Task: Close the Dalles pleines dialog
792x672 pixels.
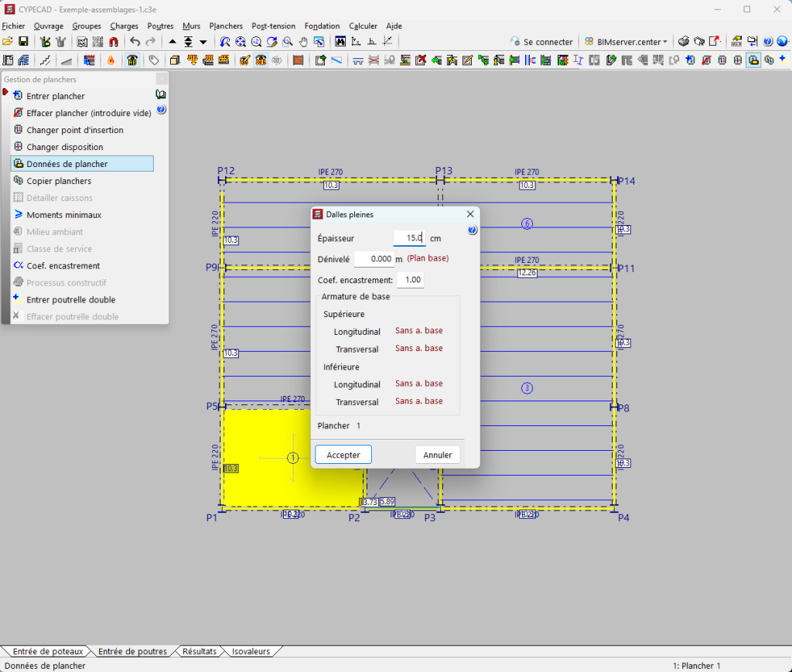Action: 470,214
